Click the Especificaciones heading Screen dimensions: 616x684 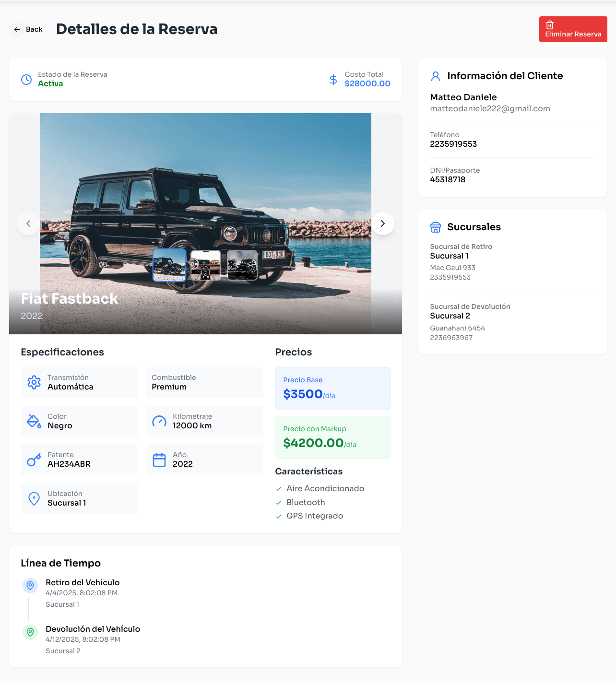point(62,352)
